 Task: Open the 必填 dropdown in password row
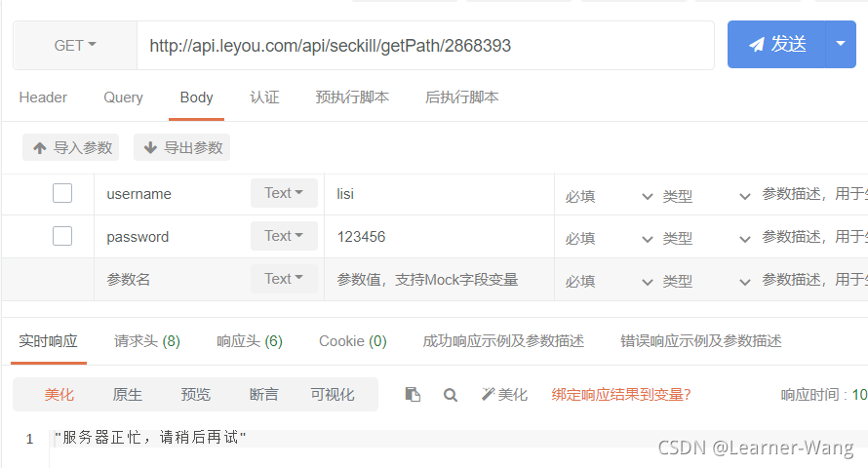[x=609, y=239]
